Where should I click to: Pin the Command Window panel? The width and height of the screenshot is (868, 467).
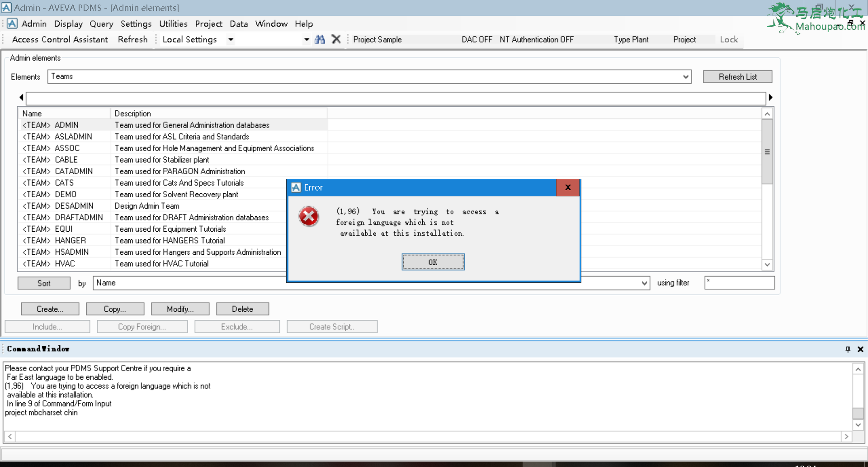point(848,349)
